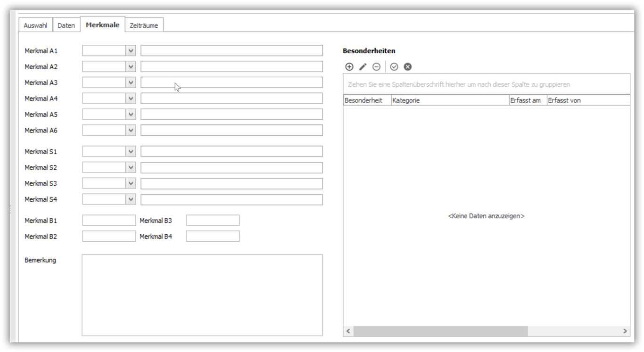The height and width of the screenshot is (352, 644).
Task: Cancel changes with the X icon
Action: [408, 67]
